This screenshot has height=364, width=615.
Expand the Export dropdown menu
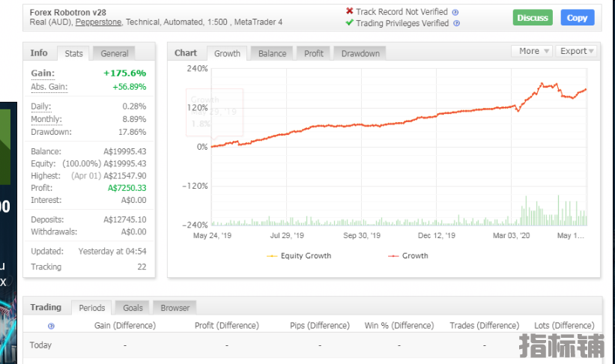click(x=577, y=51)
